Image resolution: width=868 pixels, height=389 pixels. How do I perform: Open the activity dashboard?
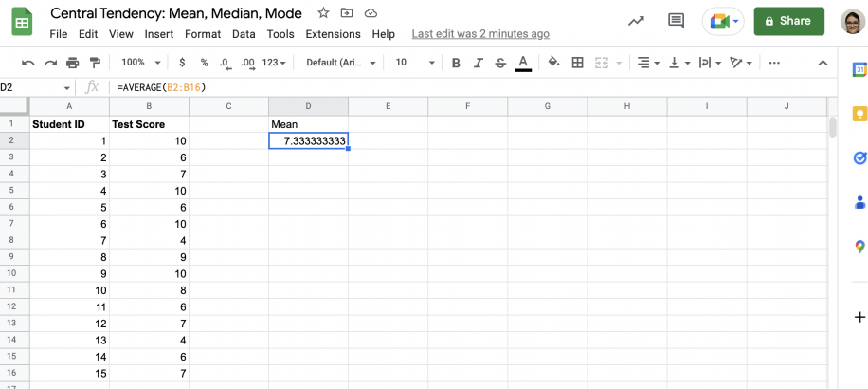[636, 21]
